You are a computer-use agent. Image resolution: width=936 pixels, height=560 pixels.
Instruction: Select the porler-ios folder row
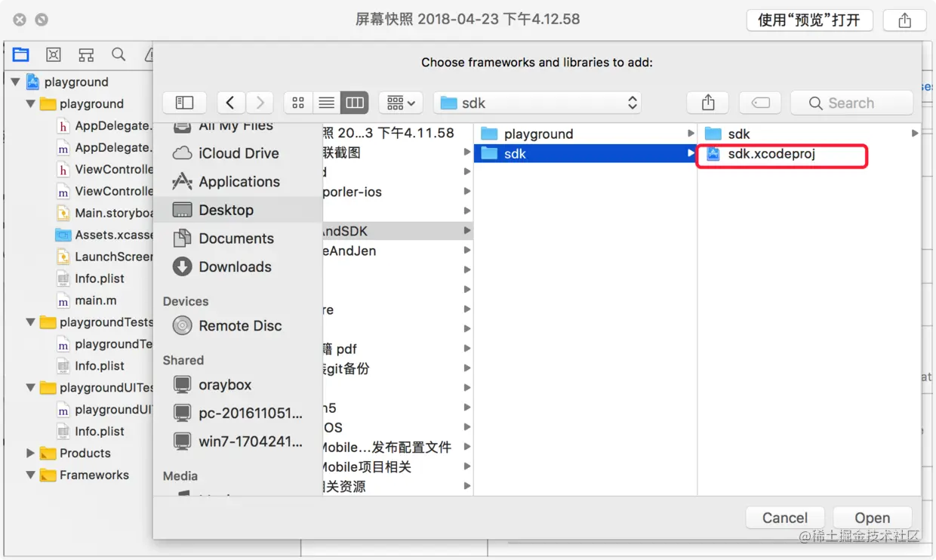coord(398,192)
